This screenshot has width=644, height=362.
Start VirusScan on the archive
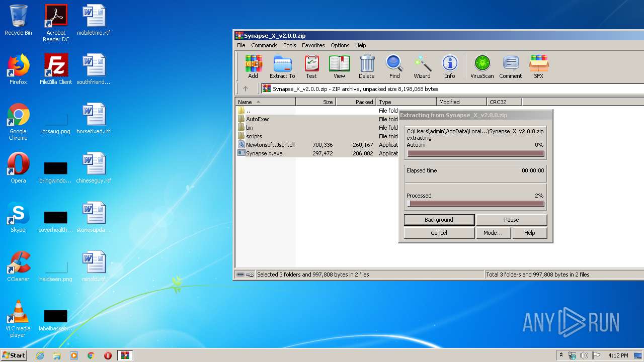(x=482, y=67)
